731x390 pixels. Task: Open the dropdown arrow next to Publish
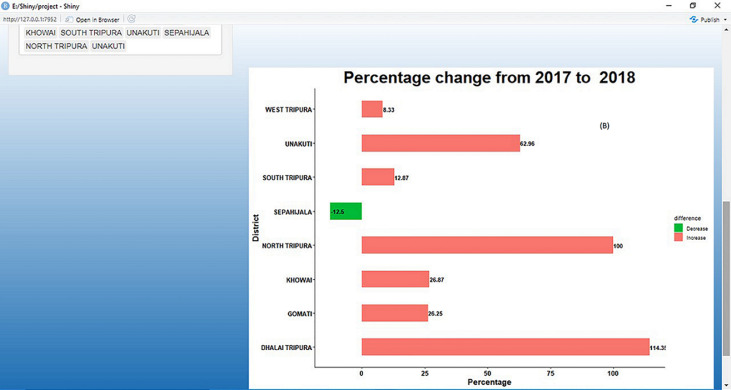click(x=725, y=20)
